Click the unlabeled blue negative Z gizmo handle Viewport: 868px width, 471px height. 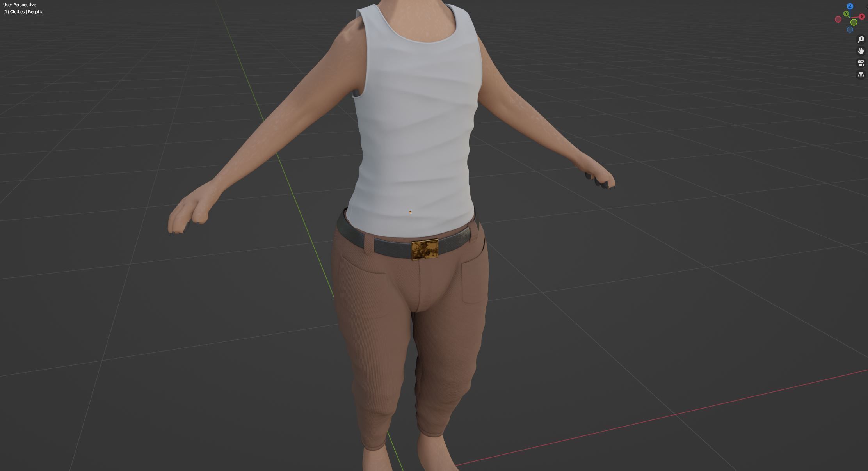850,30
